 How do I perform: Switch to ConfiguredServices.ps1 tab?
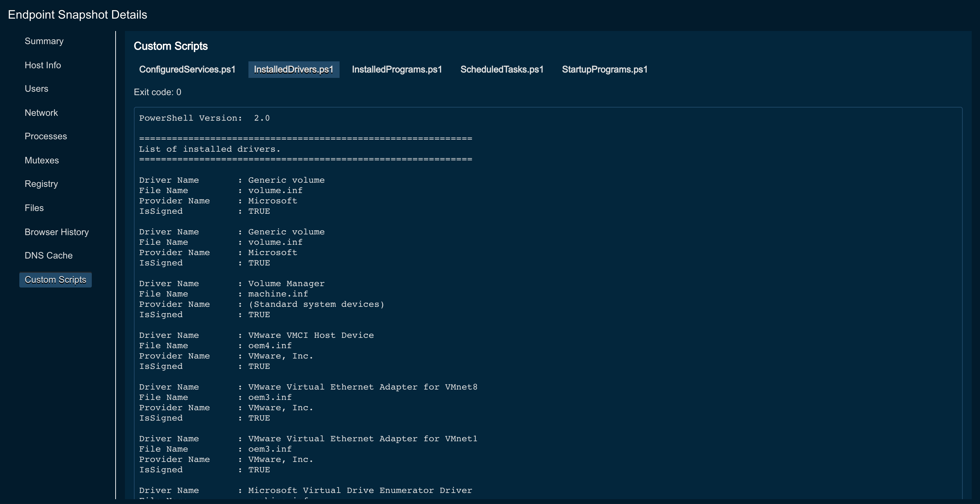click(x=187, y=70)
